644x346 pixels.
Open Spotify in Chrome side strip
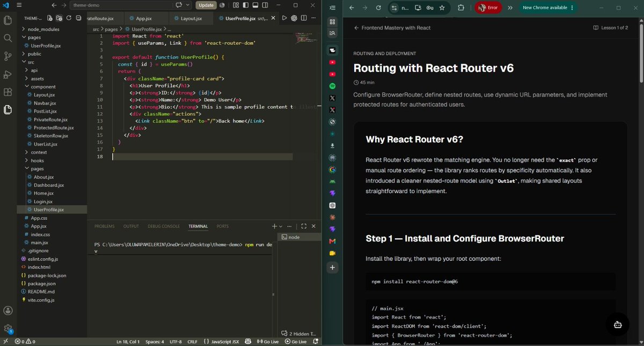tap(333, 86)
